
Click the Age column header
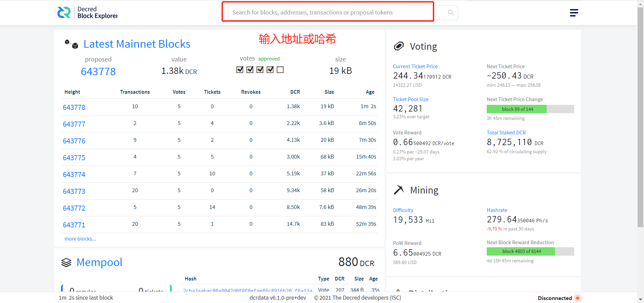(370, 92)
